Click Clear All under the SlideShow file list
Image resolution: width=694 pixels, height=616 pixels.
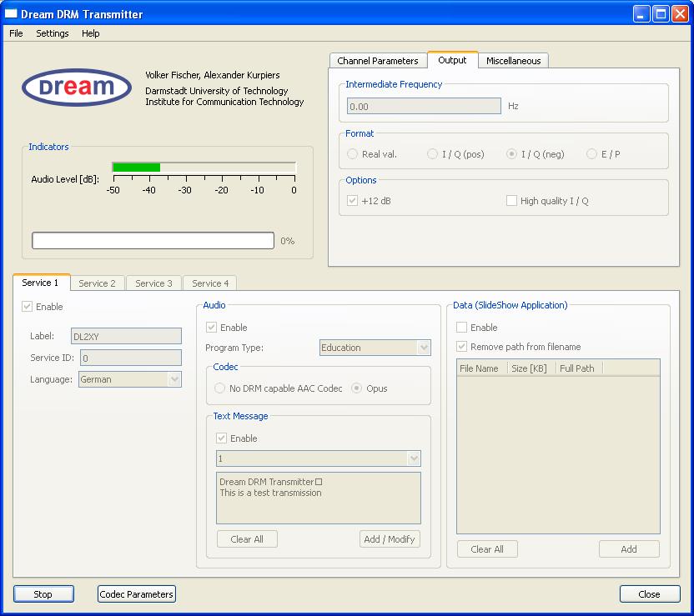[487, 549]
